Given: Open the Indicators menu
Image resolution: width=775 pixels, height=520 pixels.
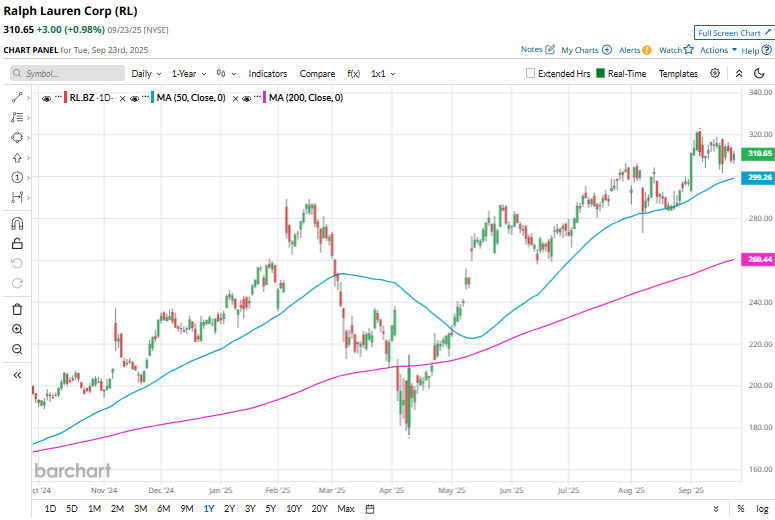Looking at the screenshot, I should [267, 74].
